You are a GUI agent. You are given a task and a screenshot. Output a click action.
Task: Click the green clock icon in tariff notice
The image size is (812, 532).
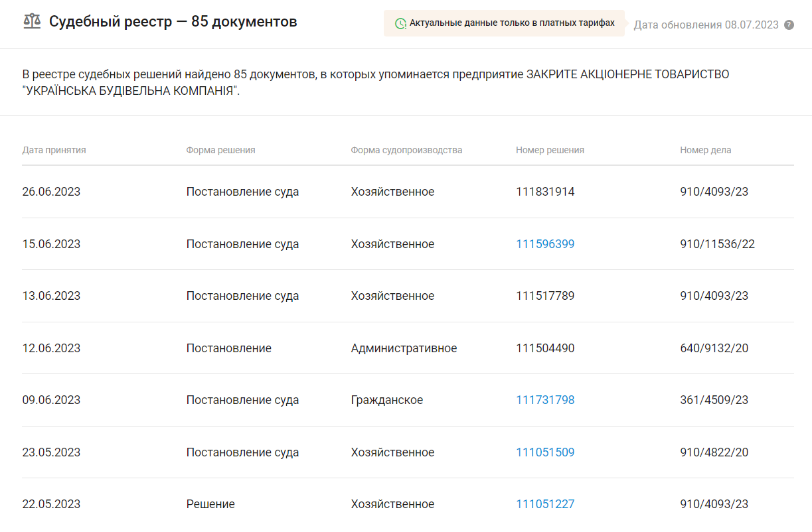point(400,23)
